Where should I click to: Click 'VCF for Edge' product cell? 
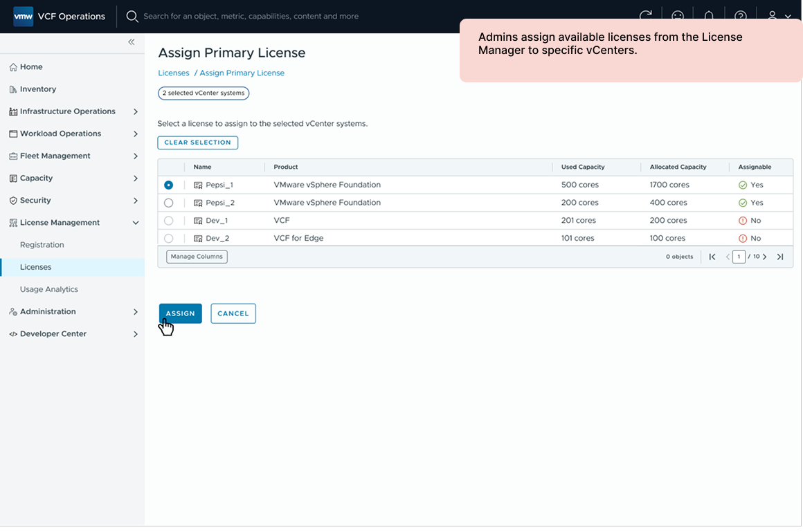click(x=298, y=238)
